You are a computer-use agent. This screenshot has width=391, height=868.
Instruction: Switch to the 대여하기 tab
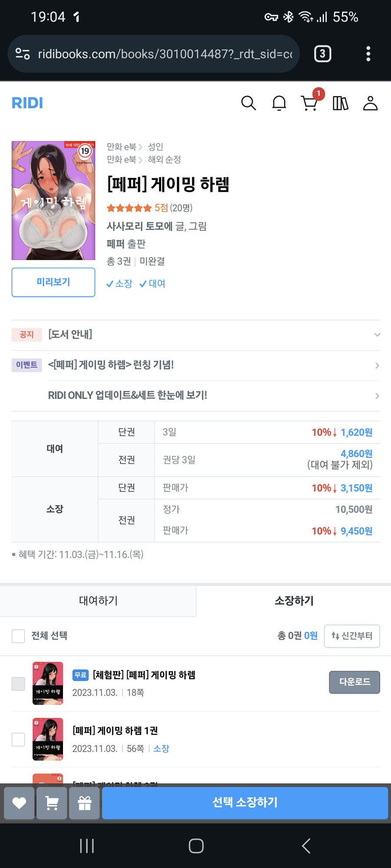[98, 601]
